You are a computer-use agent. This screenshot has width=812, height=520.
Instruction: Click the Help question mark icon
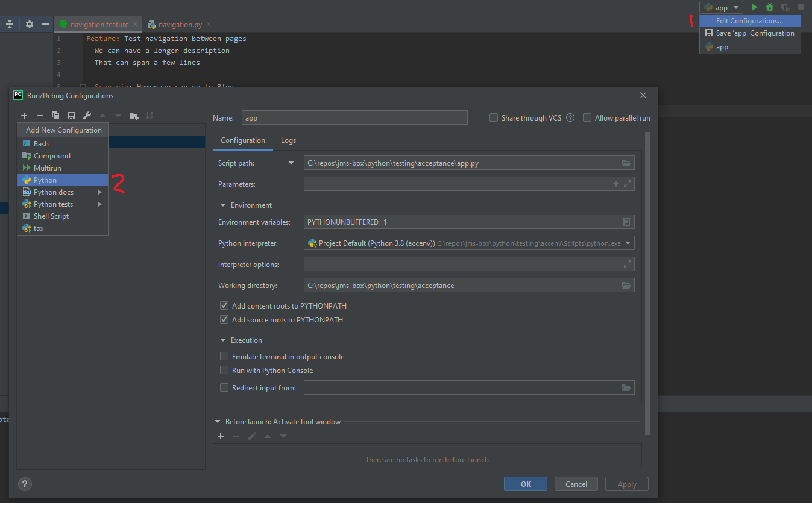pos(25,484)
